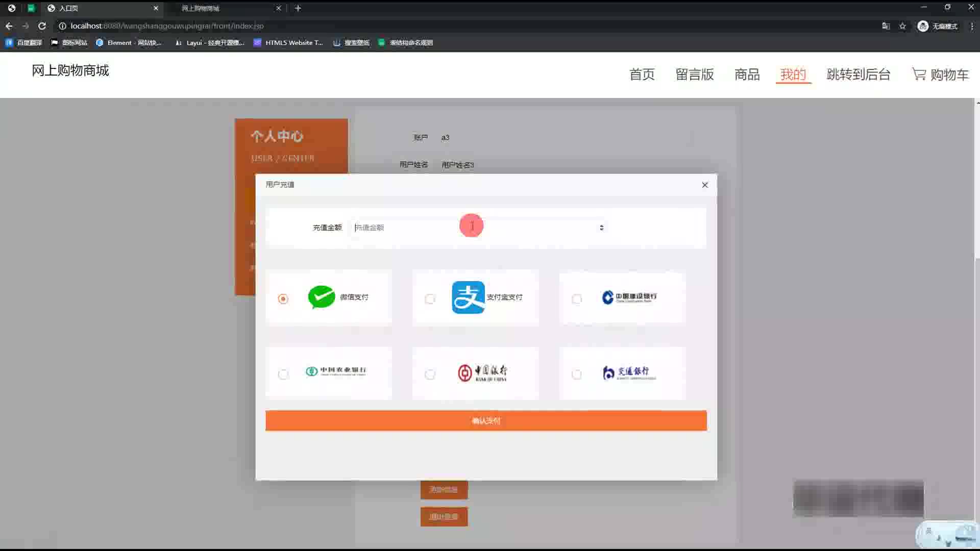This screenshot has width=980, height=551.
Task: Click the site information icon
Action: (62, 26)
